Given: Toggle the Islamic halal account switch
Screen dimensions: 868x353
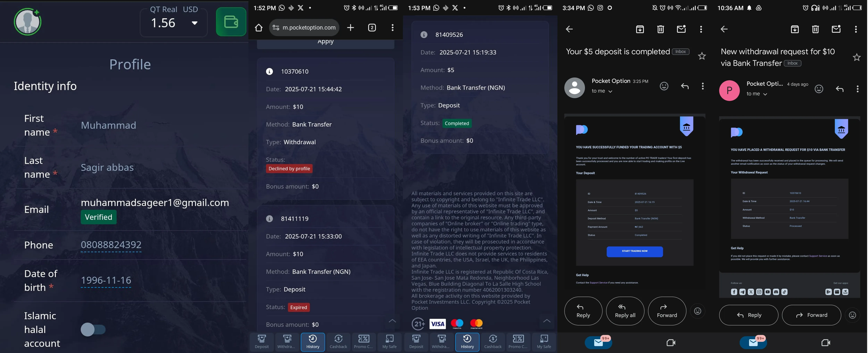Looking at the screenshot, I should [x=93, y=329].
